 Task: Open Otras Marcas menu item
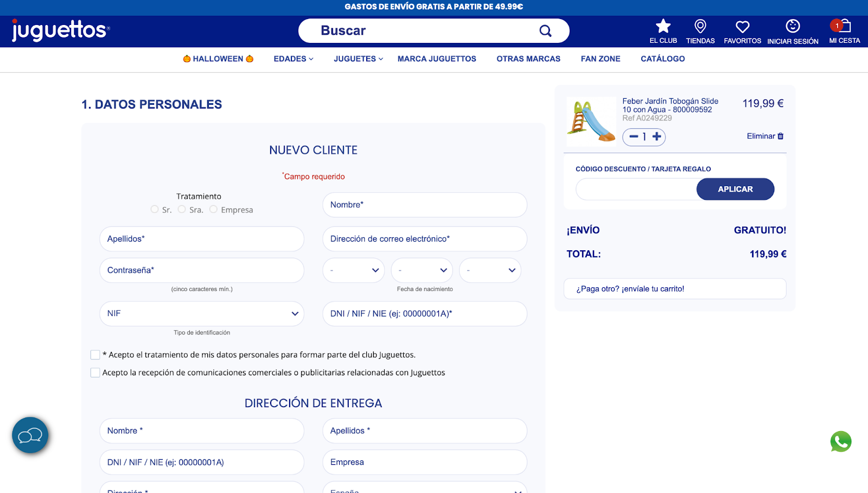[528, 59]
